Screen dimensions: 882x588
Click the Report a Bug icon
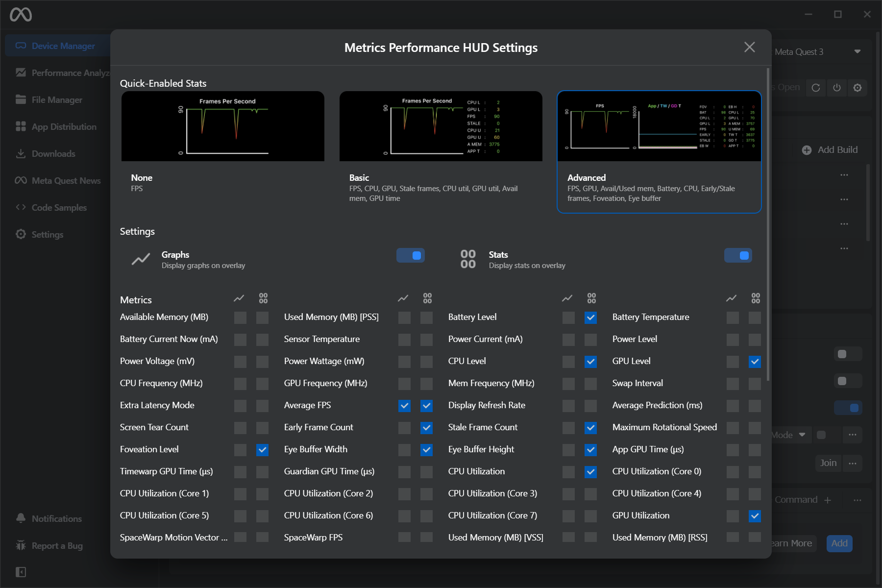(x=21, y=545)
